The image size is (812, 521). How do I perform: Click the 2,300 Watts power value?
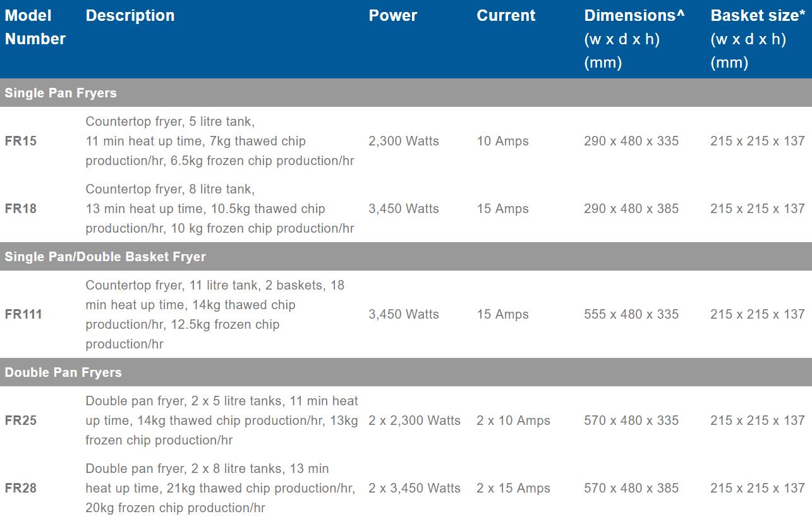(x=404, y=141)
